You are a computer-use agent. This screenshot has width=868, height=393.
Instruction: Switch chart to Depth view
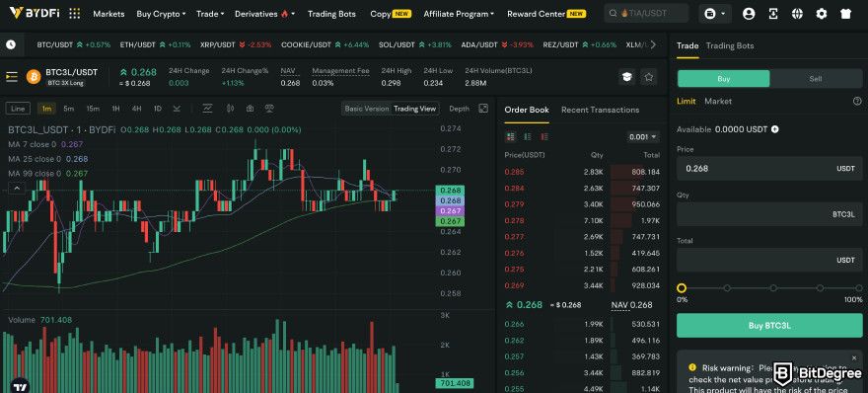point(459,109)
